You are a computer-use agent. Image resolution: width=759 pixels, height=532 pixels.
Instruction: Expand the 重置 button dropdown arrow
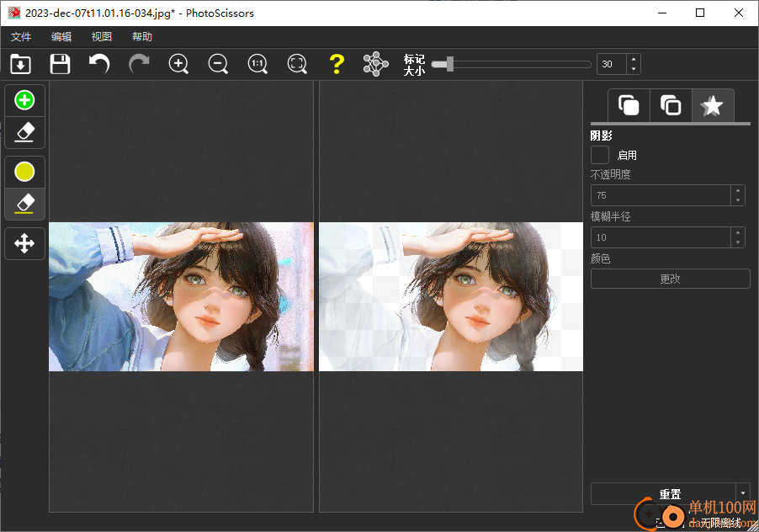(743, 494)
